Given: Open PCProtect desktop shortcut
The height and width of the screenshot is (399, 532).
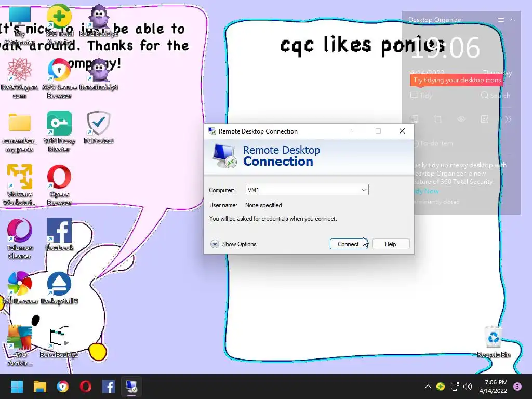Looking at the screenshot, I should (x=98, y=128).
